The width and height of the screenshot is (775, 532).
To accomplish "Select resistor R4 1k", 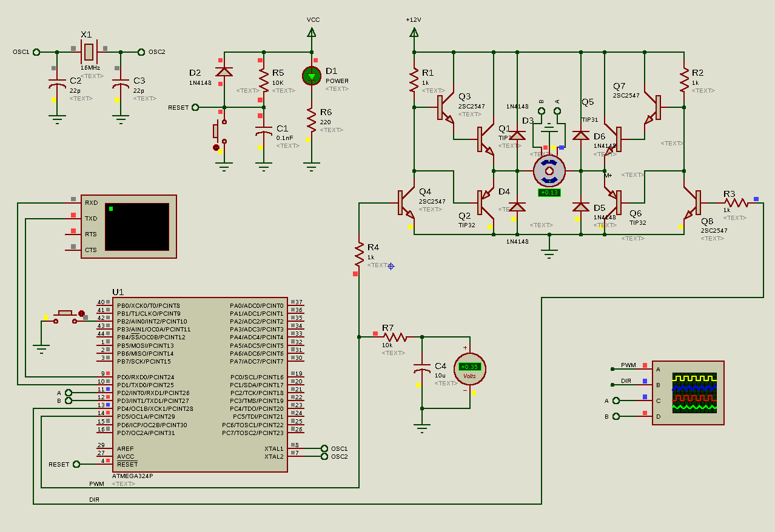I will (358, 254).
